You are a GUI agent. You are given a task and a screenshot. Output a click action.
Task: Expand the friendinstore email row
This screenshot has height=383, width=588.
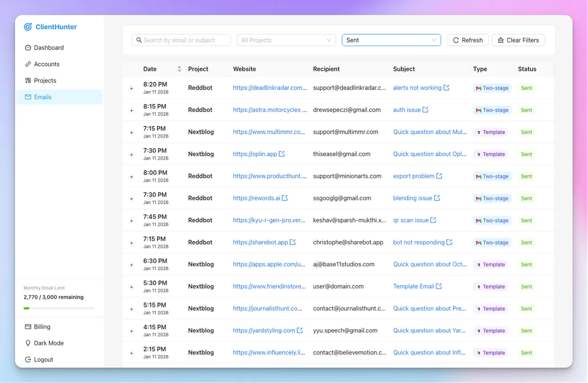(x=131, y=287)
